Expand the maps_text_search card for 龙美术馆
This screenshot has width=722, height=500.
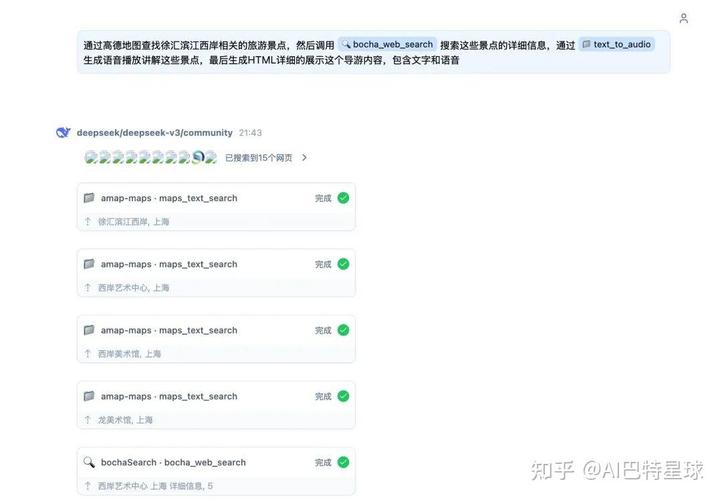216,405
